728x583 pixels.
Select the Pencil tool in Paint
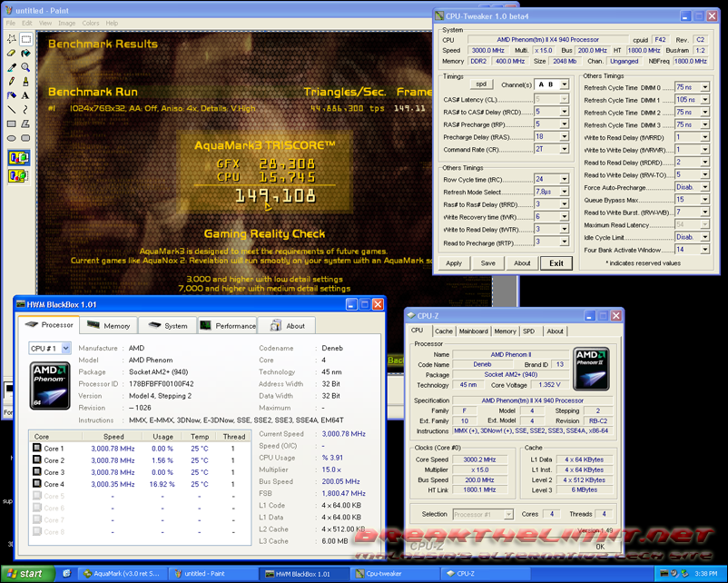click(12, 82)
